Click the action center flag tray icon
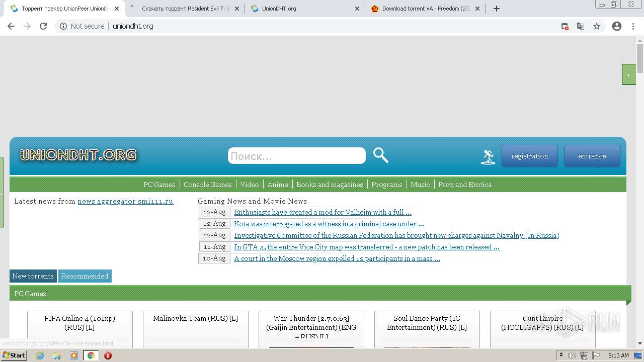The image size is (644, 362). point(596,355)
